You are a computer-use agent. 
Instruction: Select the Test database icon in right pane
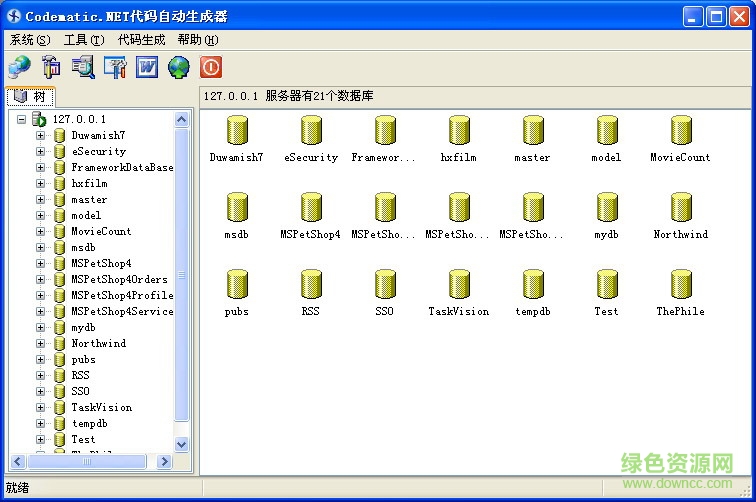607,284
